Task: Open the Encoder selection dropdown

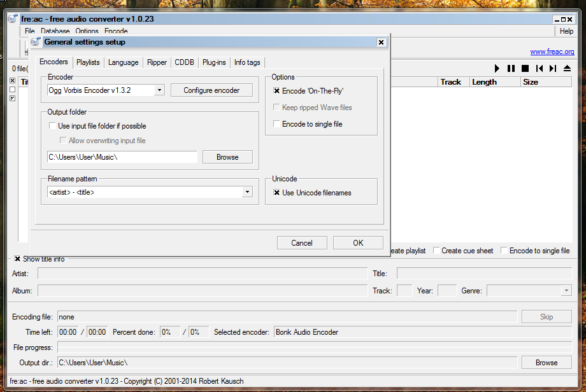Action: [160, 90]
